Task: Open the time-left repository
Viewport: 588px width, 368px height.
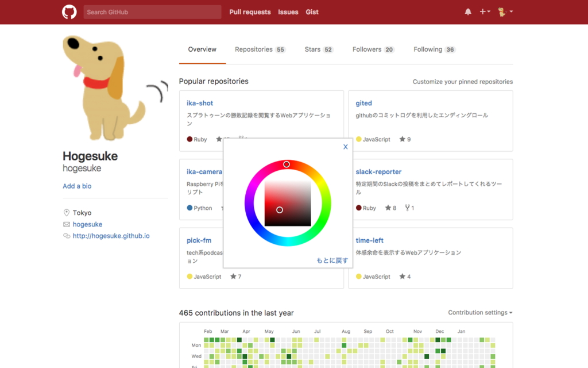Action: 369,241
